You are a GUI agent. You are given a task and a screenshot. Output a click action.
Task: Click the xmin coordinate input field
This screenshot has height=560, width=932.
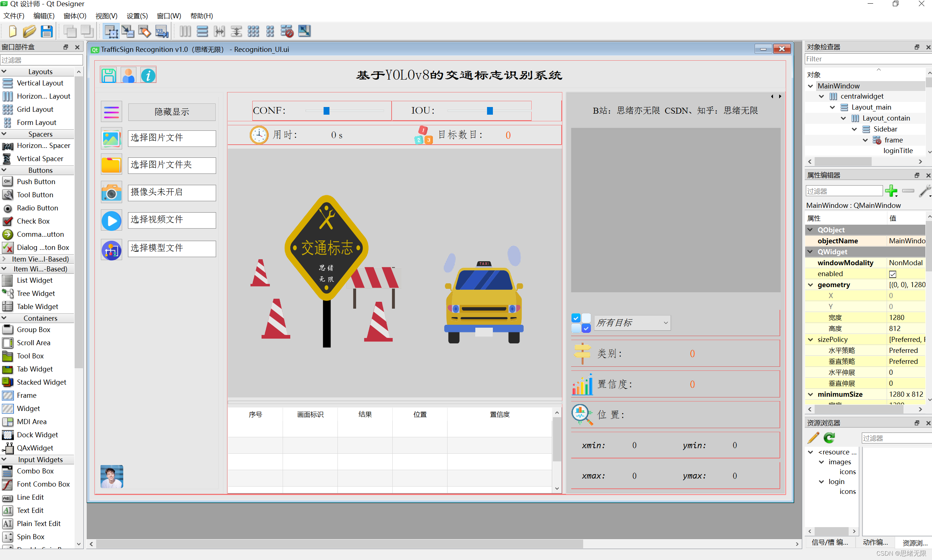pyautogui.click(x=633, y=446)
